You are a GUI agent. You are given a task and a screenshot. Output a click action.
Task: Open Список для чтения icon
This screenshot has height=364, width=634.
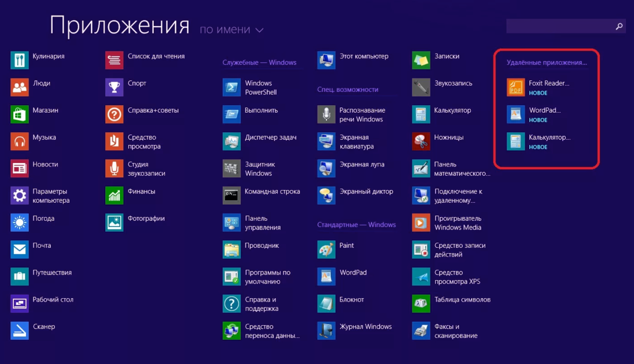click(x=115, y=60)
